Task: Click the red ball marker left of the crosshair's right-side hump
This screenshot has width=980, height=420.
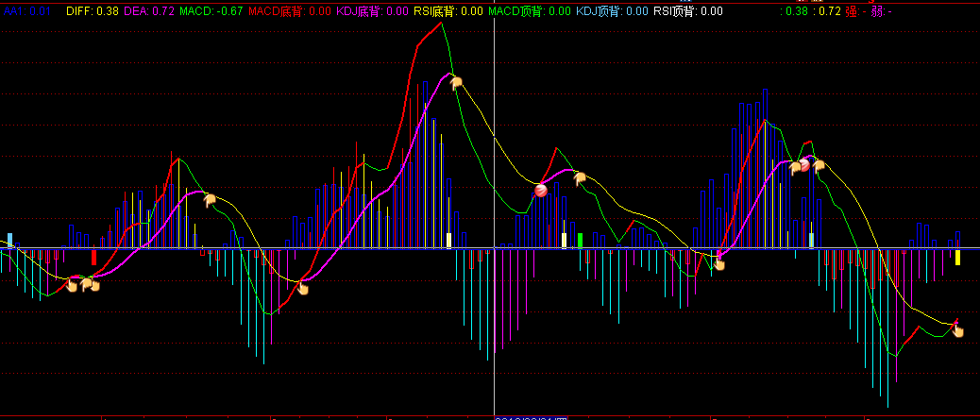Action: (x=541, y=191)
